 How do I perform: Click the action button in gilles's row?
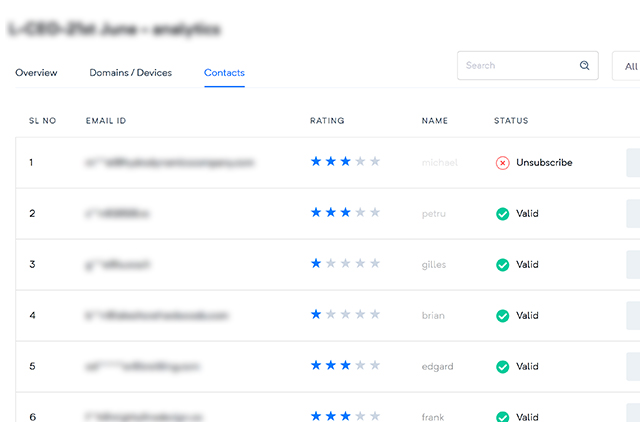[633, 265]
